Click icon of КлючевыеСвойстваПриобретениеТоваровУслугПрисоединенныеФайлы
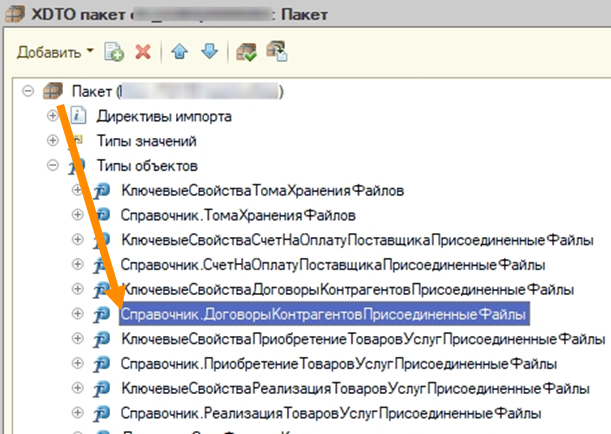The image size is (611, 434). click(x=102, y=339)
